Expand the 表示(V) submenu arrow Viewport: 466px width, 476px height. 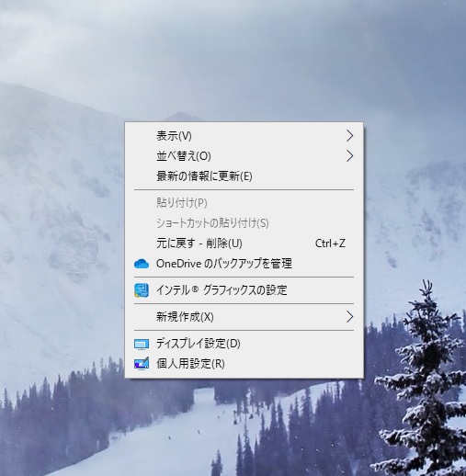tap(349, 136)
